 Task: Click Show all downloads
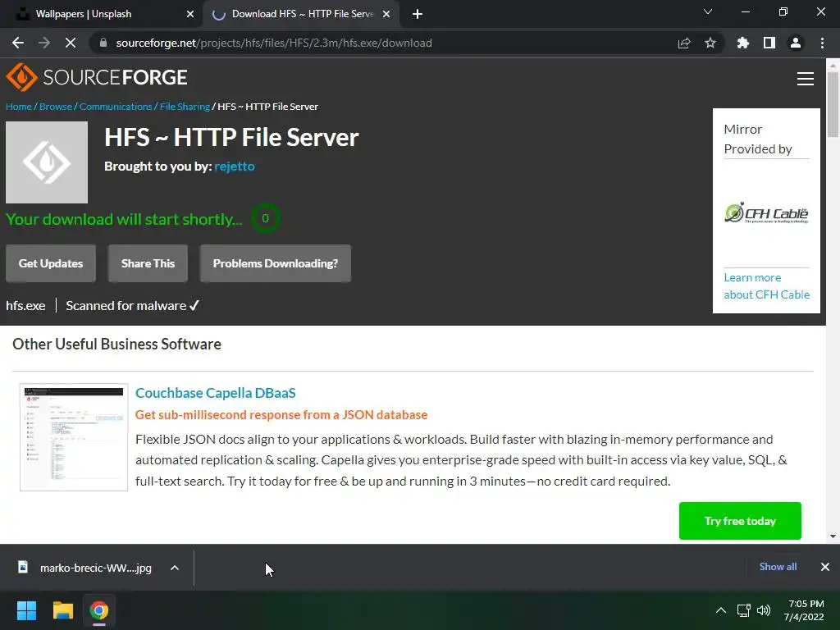click(778, 567)
